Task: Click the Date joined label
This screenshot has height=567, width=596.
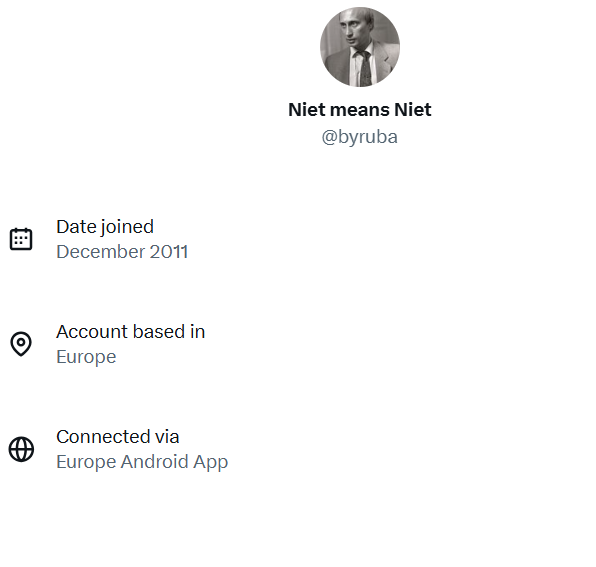Action: point(105,227)
